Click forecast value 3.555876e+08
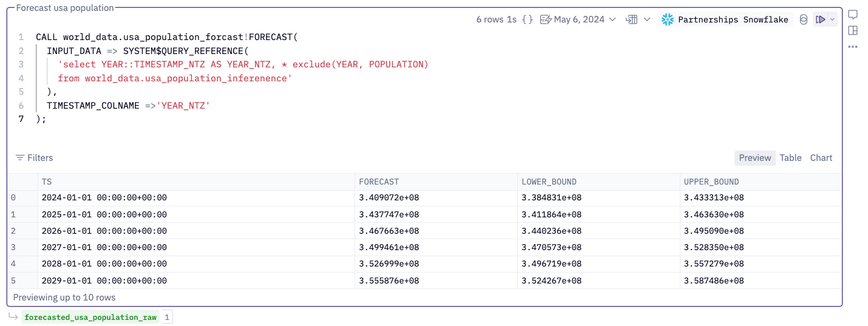Screen dimensions: 868x326 coord(388,280)
